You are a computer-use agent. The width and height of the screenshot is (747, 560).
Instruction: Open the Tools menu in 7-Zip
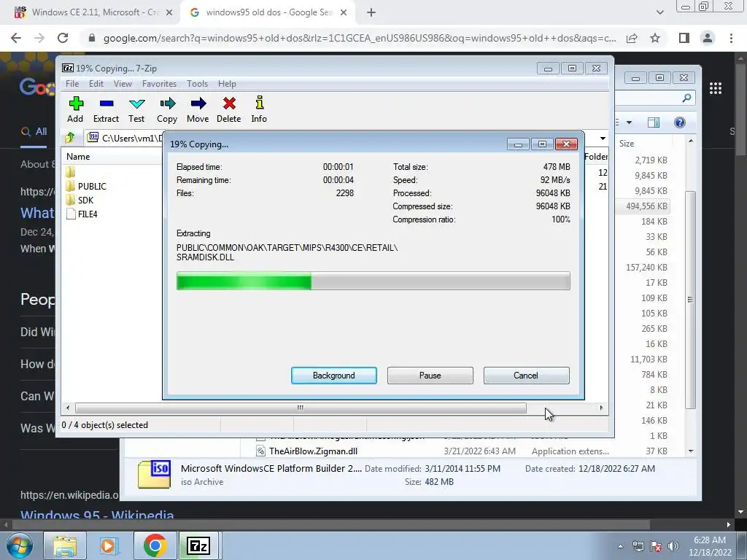pos(197,84)
